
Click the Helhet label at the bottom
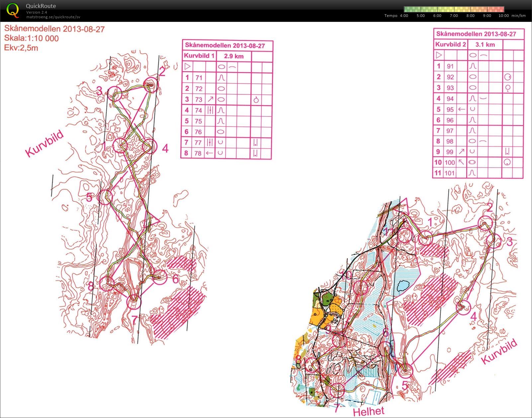coord(369,411)
